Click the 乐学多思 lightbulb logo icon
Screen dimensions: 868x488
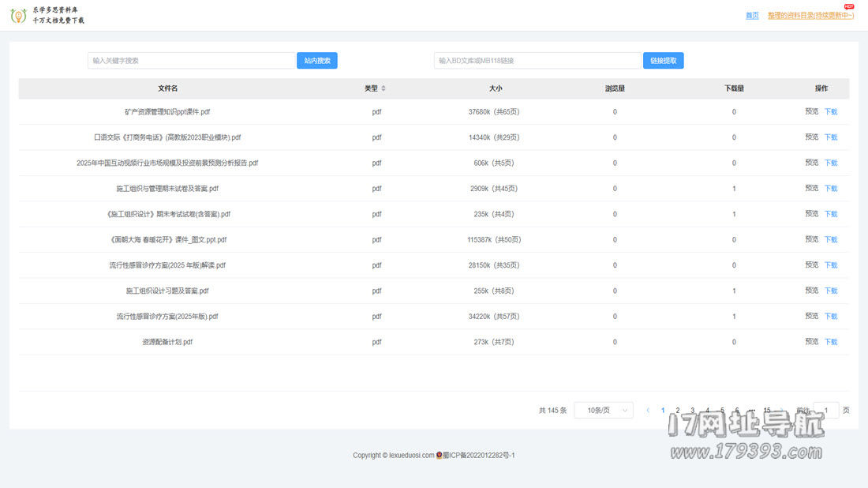[x=18, y=15]
